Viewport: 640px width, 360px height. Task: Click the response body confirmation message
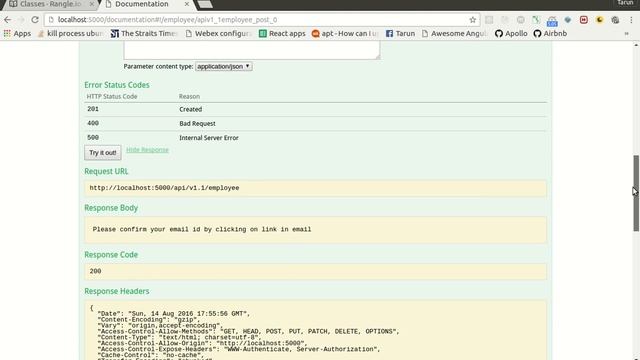202,229
